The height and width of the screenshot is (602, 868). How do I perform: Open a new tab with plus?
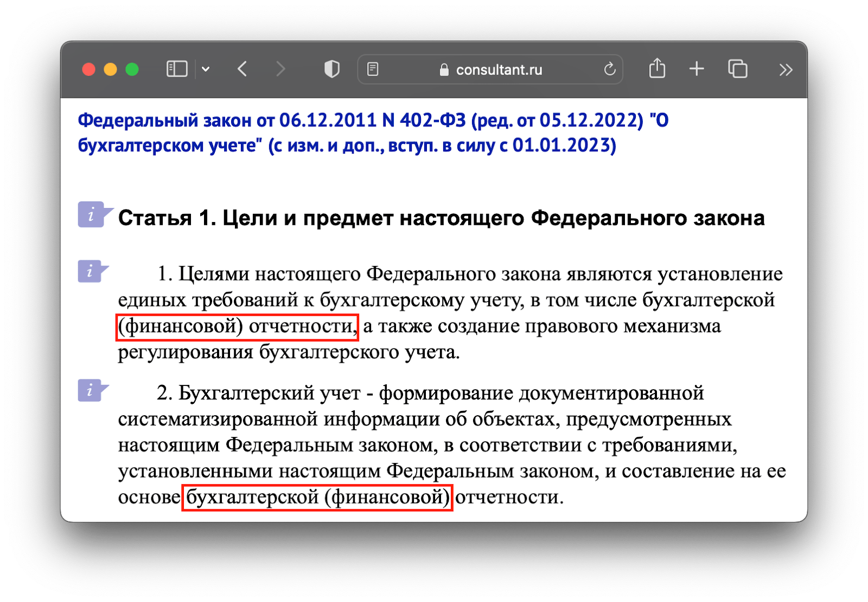tap(697, 69)
